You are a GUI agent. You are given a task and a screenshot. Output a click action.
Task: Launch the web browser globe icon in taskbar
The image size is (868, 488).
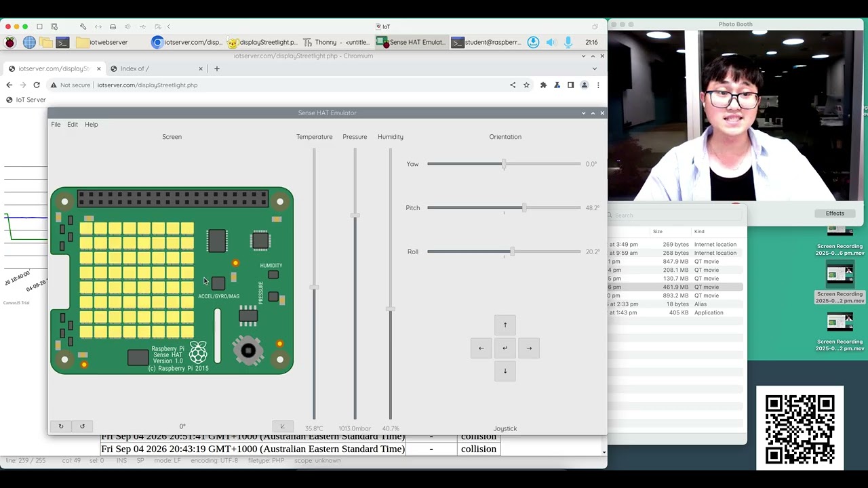click(29, 42)
